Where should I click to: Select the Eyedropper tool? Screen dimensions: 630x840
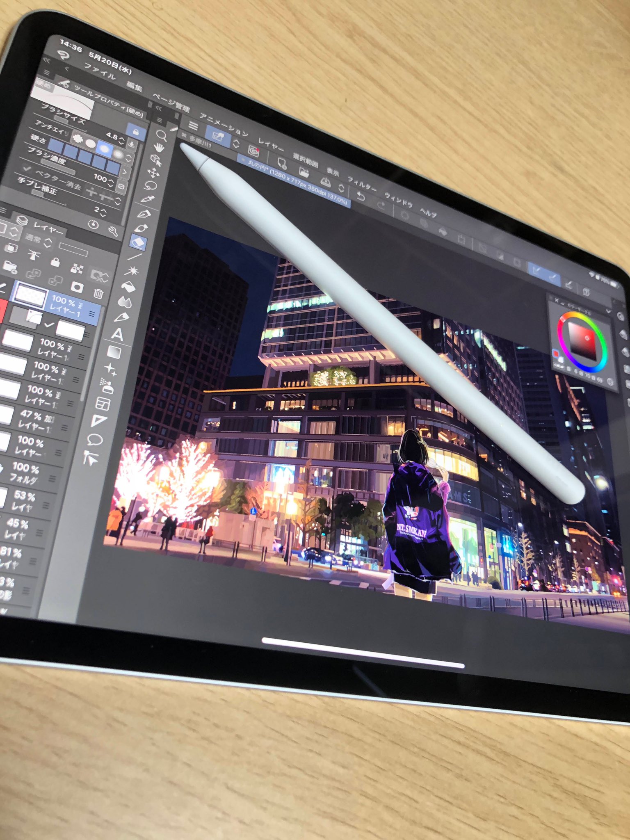tap(147, 199)
